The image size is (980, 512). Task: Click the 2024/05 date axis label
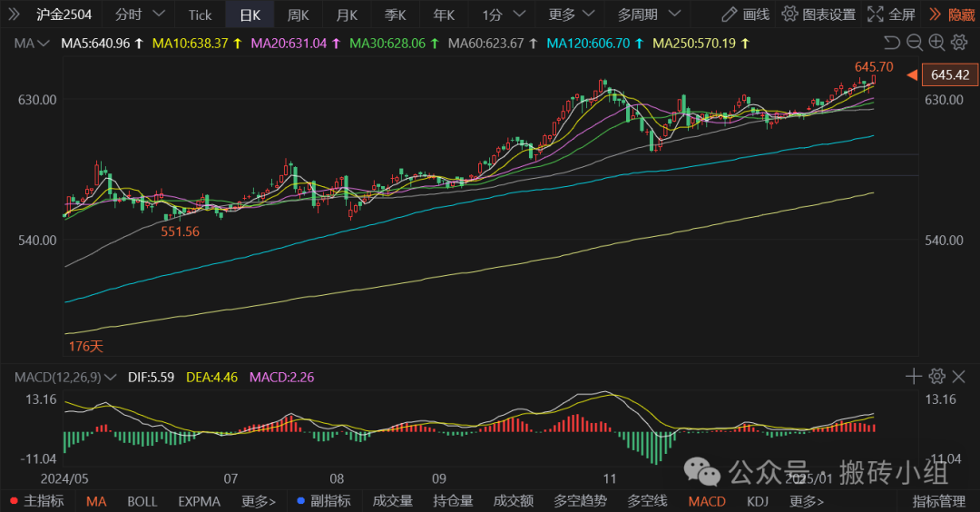pos(64,479)
